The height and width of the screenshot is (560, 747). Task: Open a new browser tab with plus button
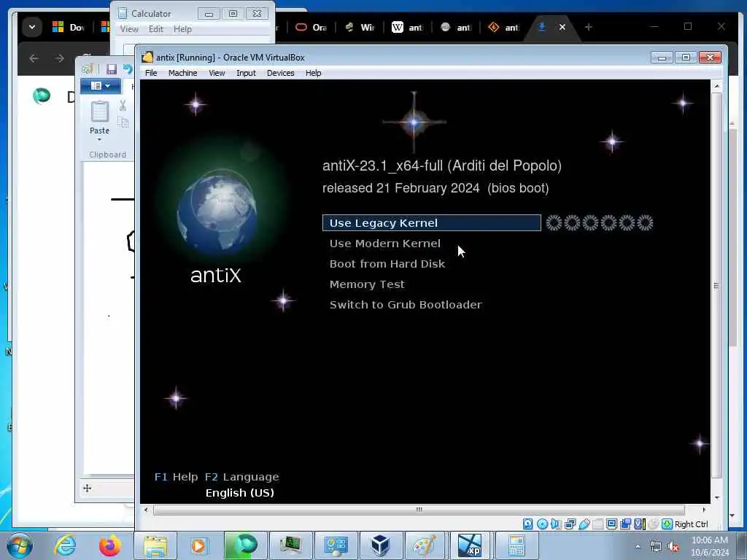[x=589, y=27]
